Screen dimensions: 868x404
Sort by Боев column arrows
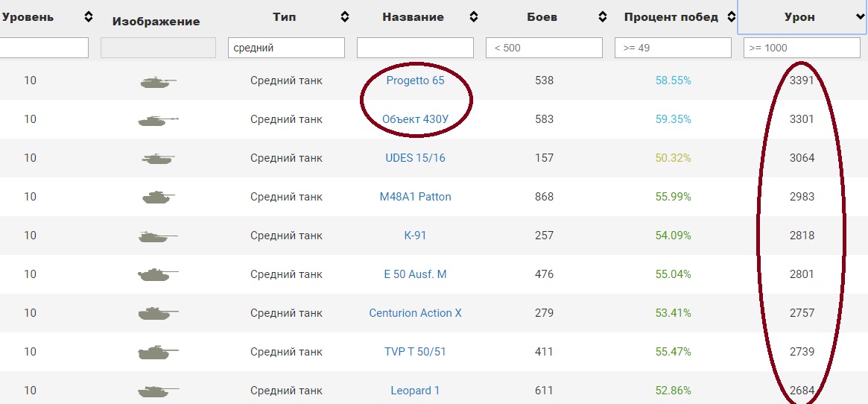point(603,17)
